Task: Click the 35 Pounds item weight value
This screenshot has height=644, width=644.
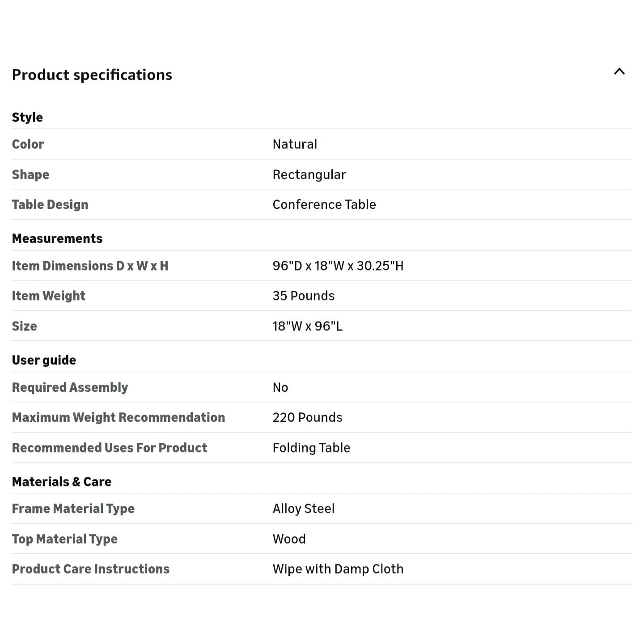Action: (304, 296)
